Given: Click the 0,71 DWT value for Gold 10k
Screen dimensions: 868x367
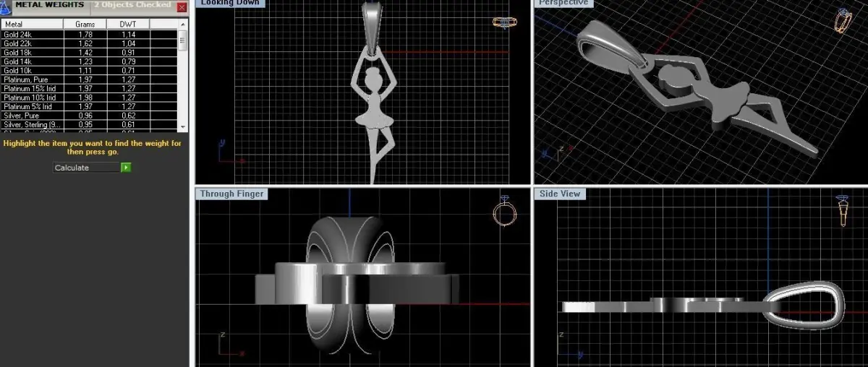Looking at the screenshot, I should 128,70.
